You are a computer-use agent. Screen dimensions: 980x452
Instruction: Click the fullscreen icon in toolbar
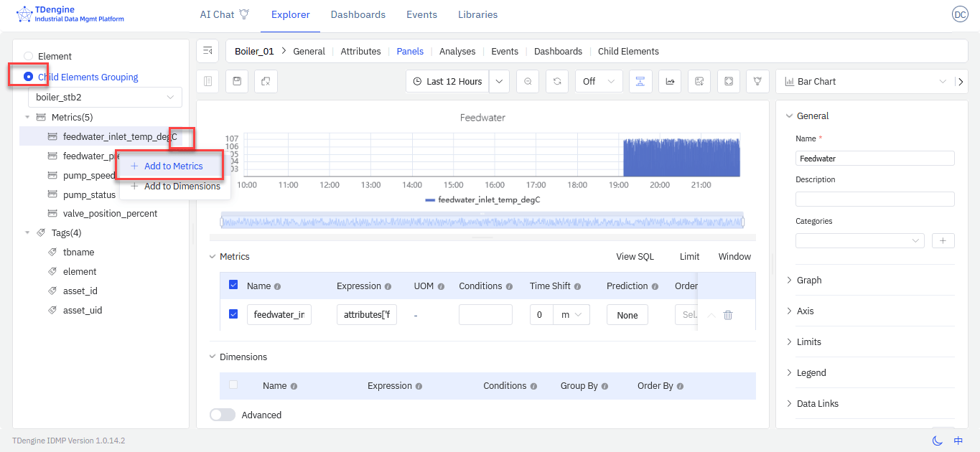728,82
